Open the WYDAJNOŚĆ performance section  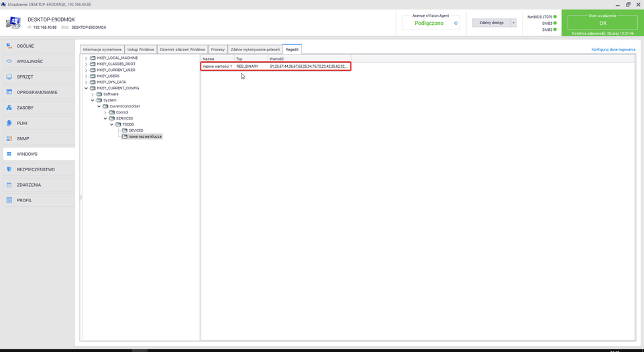coord(30,62)
